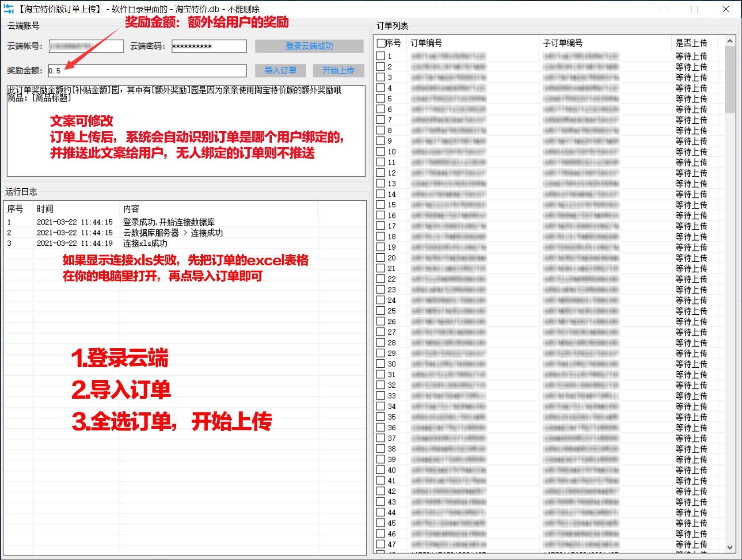Image resolution: width=742 pixels, height=560 pixels.
Task: Focus the 云端密码 password field
Action: [x=209, y=46]
